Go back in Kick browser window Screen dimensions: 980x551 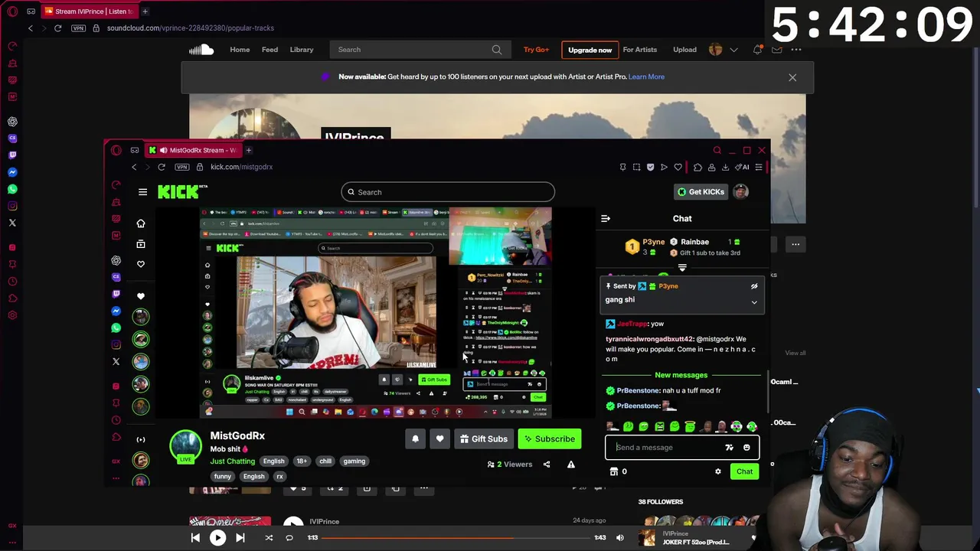coord(134,167)
